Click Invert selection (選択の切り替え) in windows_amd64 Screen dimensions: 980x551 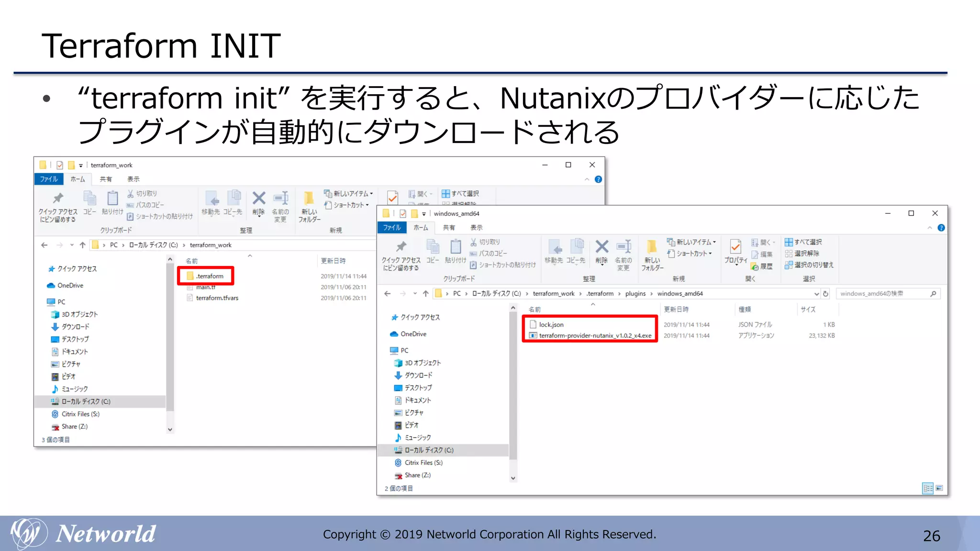(x=809, y=265)
